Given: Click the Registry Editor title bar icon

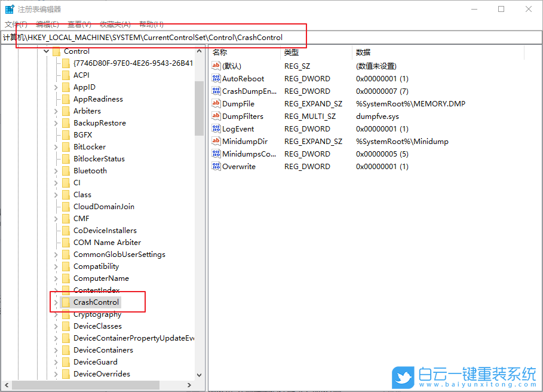Looking at the screenshot, I should pyautogui.click(x=8, y=8).
